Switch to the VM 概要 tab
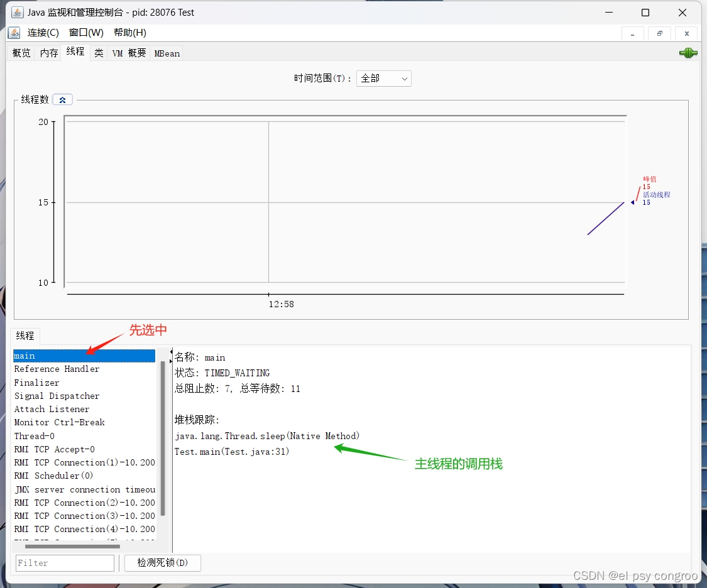 129,53
